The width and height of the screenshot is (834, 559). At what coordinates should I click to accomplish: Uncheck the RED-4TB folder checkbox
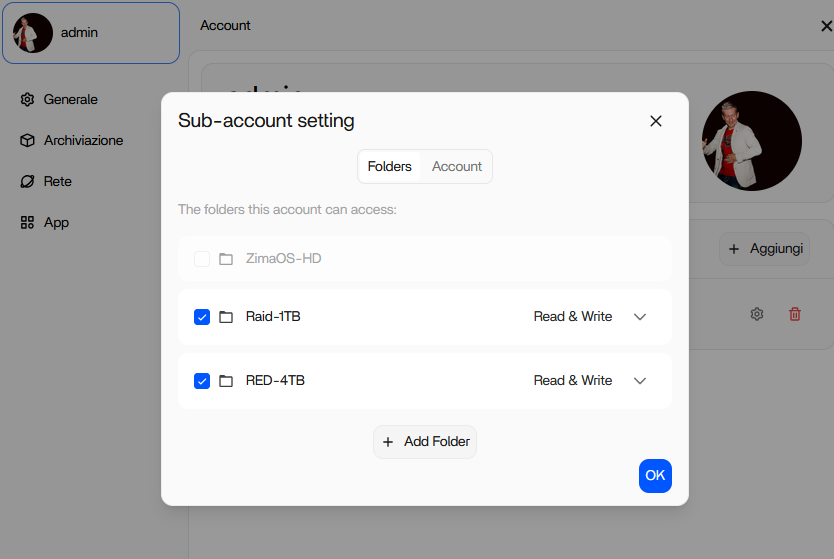pos(202,381)
